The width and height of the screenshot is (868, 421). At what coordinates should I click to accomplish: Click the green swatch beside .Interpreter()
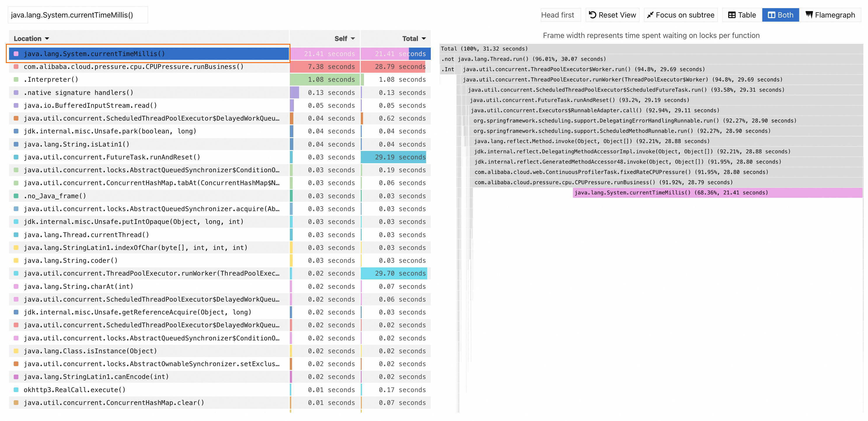tap(16, 79)
